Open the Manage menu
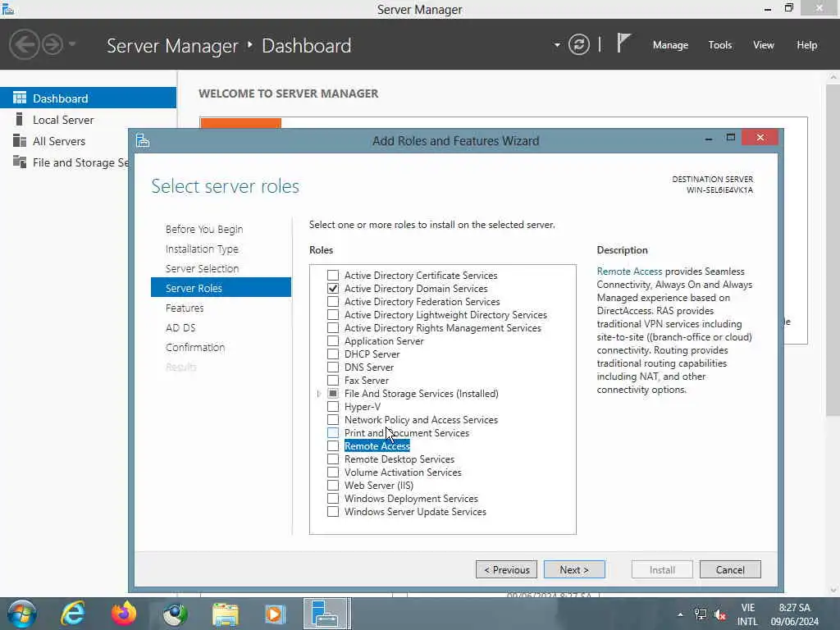This screenshot has height=630, width=840. [x=670, y=45]
